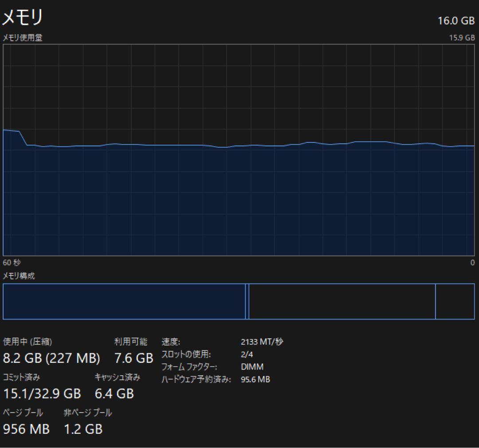This screenshot has height=448, width=479.
Task: Click the 1.2 GB non-paged pool value
Action: coord(83,429)
